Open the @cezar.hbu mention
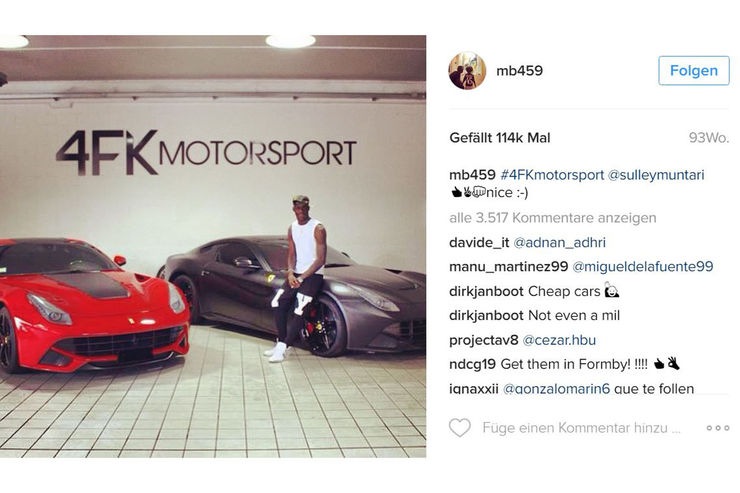The width and height of the screenshot is (740, 493). (x=559, y=340)
